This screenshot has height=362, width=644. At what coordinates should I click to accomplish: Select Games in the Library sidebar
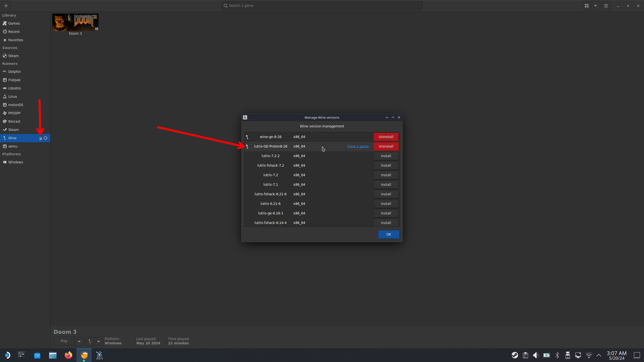pos(25,23)
